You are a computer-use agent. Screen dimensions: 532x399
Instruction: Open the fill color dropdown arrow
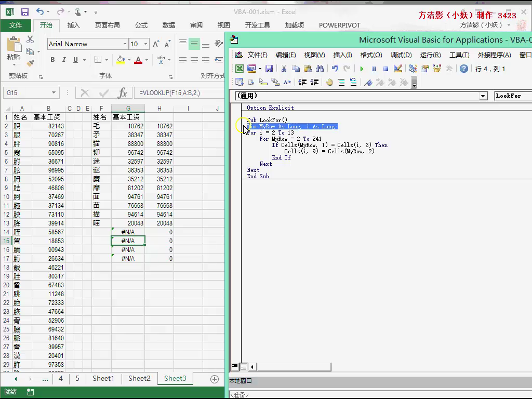pos(129,60)
